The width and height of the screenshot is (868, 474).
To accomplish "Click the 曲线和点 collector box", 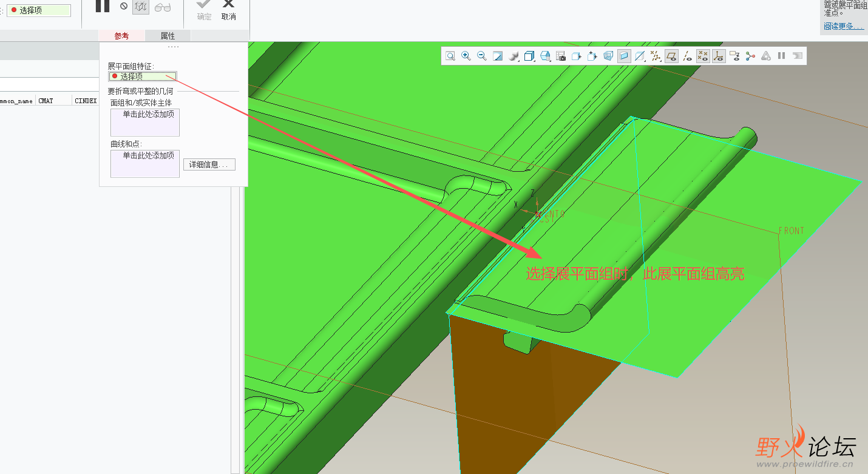I will (144, 164).
